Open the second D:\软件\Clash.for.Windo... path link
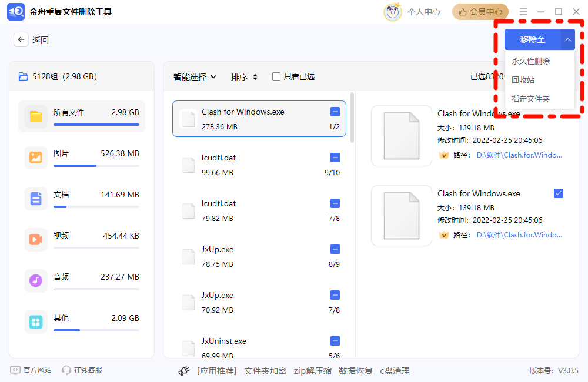588x382 pixels. [x=519, y=234]
